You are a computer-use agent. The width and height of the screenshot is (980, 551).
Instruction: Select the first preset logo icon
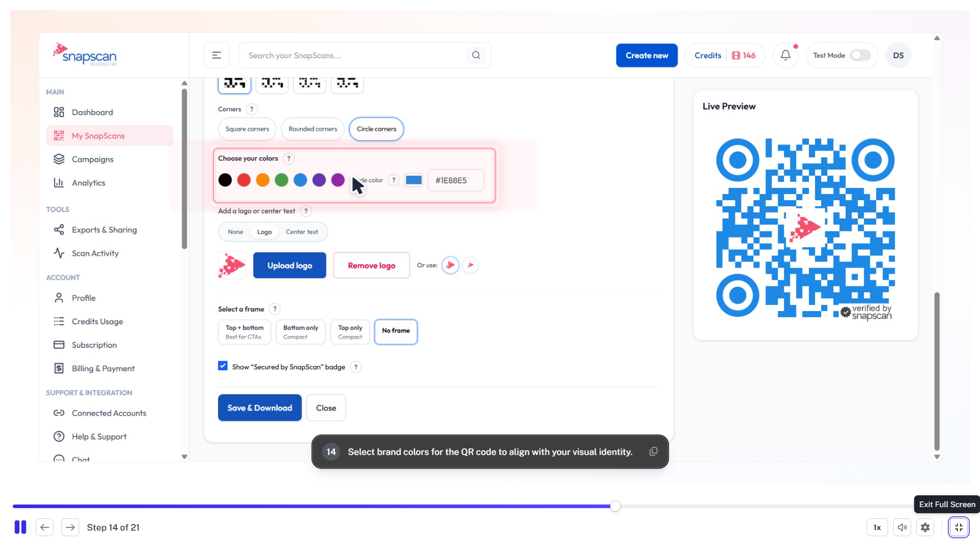tap(450, 266)
